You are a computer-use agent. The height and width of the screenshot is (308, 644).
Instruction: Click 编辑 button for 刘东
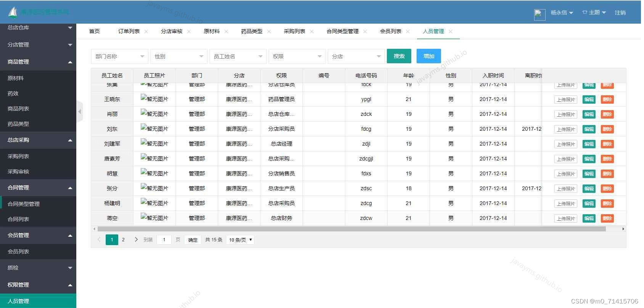click(x=589, y=129)
